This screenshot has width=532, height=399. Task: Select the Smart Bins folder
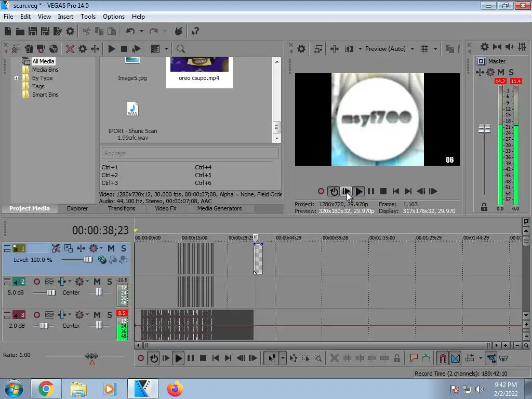coord(45,95)
